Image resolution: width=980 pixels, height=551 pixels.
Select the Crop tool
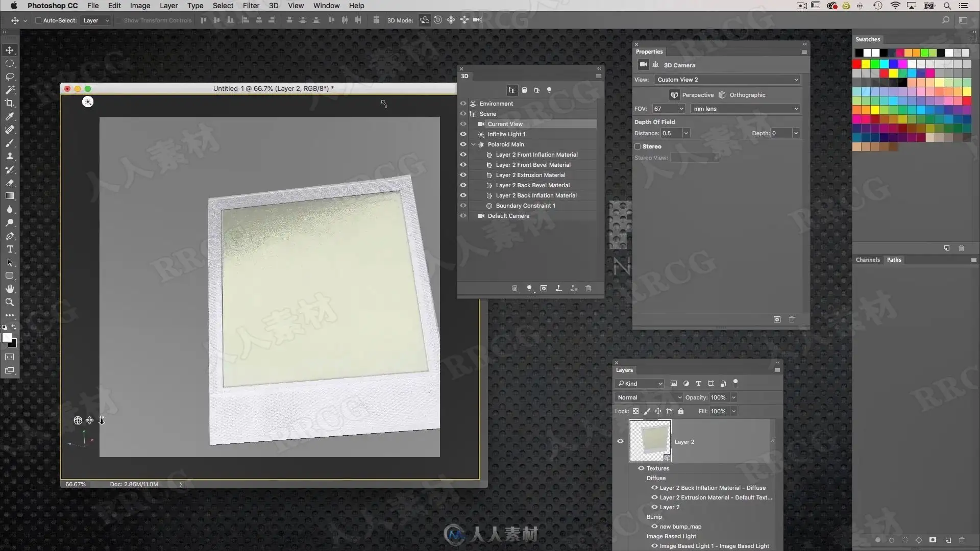[10, 103]
